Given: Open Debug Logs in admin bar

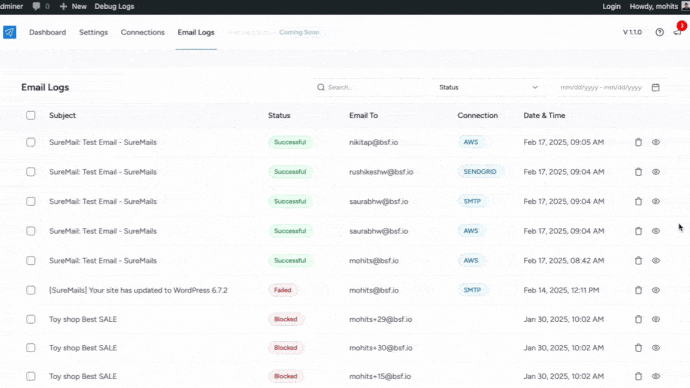Looking at the screenshot, I should pos(114,6).
